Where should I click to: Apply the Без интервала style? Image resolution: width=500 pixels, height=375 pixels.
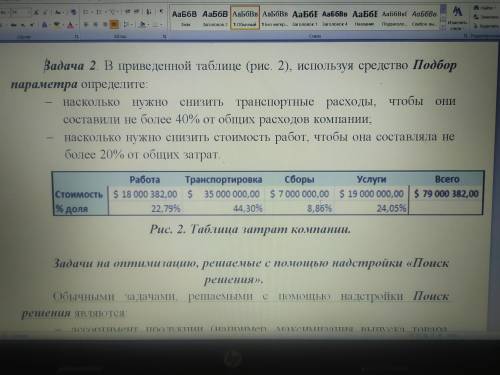pyautogui.click(x=275, y=17)
